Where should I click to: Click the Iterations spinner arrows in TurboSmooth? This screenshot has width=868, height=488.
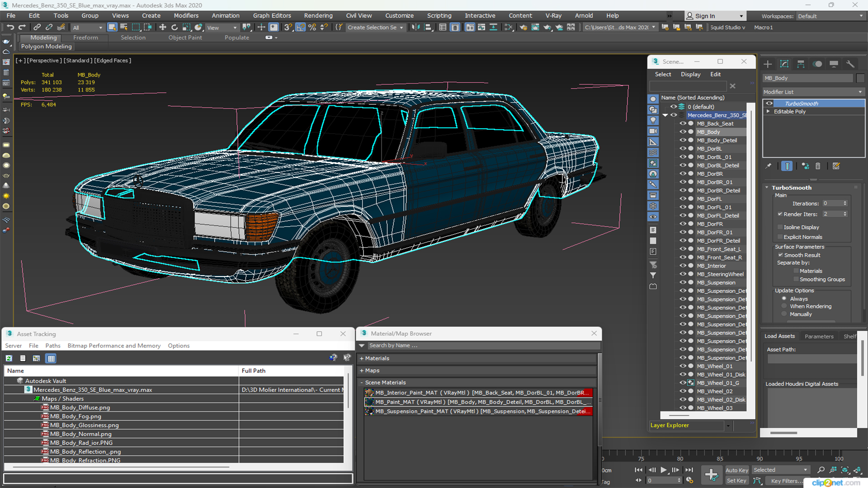pyautogui.click(x=845, y=203)
